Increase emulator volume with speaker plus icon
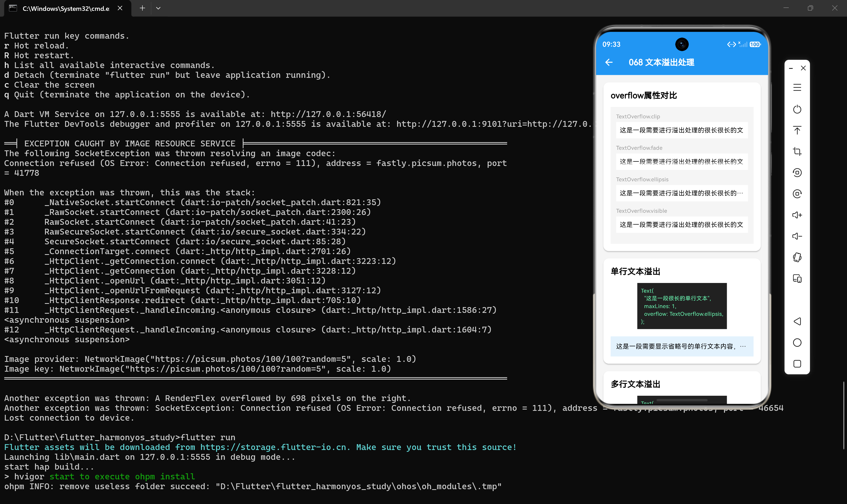The image size is (847, 504). coord(797,215)
